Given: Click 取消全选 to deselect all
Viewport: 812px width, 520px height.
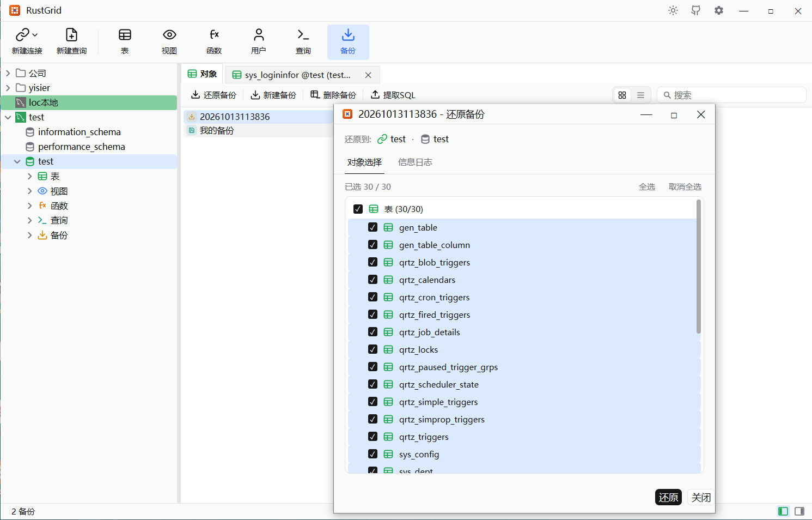Looking at the screenshot, I should pos(685,186).
